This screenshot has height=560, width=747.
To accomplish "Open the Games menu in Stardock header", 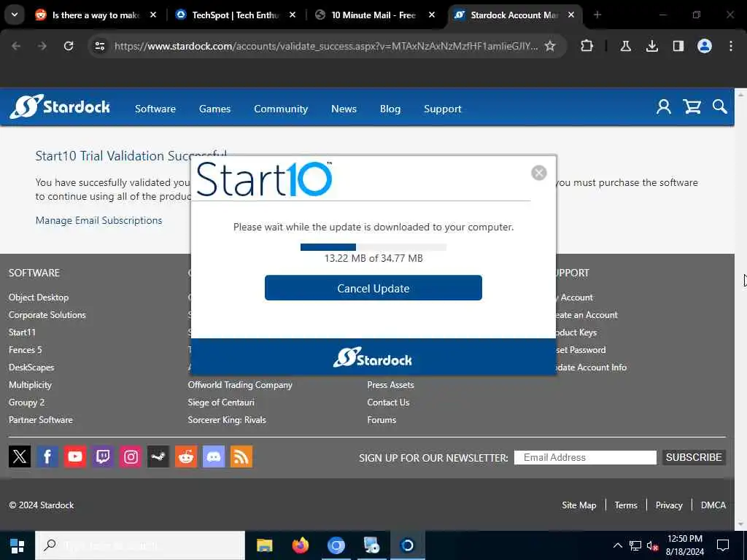I will 215,109.
